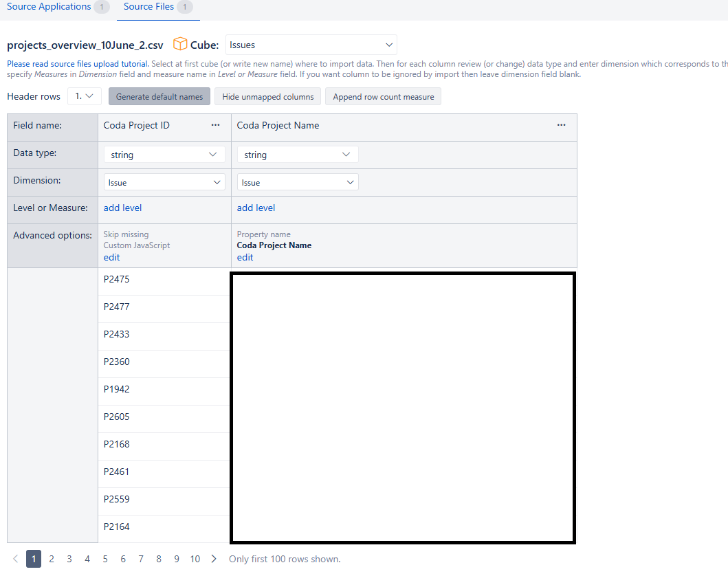
Task: Open options menu for Coda Project ID column
Action: [x=215, y=125]
